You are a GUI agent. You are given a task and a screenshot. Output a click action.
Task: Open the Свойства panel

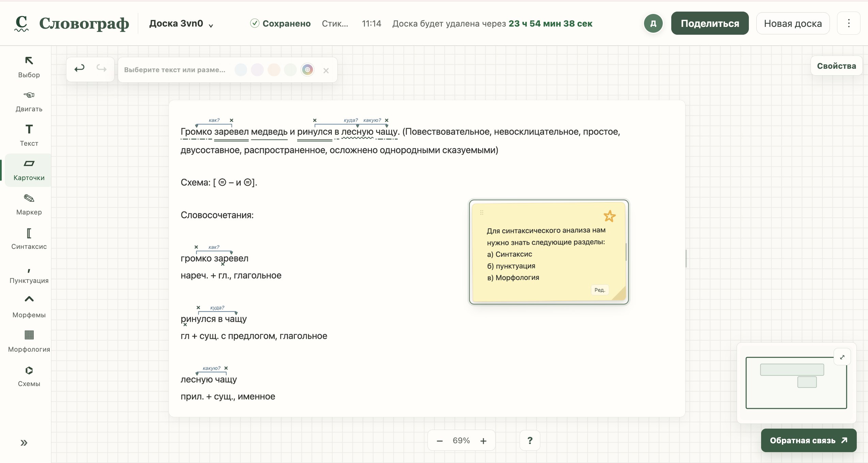coord(836,66)
